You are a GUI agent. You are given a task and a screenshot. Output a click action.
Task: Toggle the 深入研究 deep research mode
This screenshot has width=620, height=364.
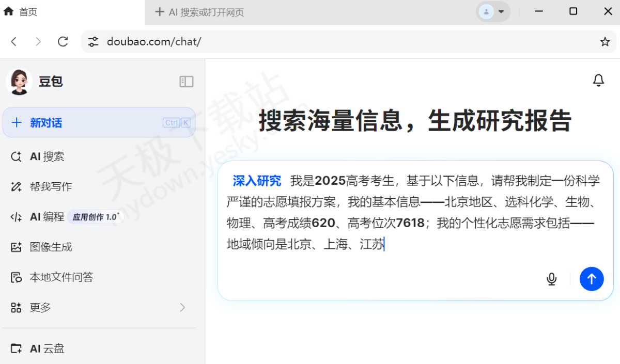[x=257, y=181]
